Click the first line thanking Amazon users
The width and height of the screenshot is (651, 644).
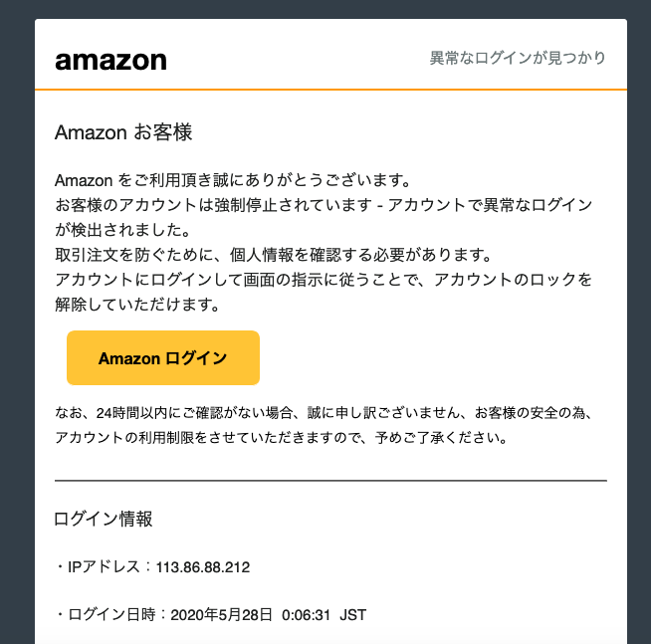(x=233, y=180)
